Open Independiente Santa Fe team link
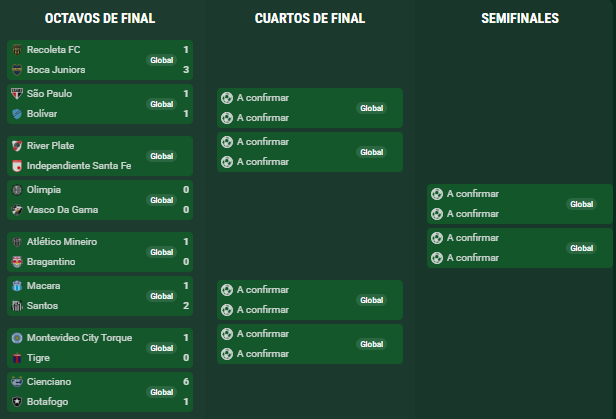 79,166
